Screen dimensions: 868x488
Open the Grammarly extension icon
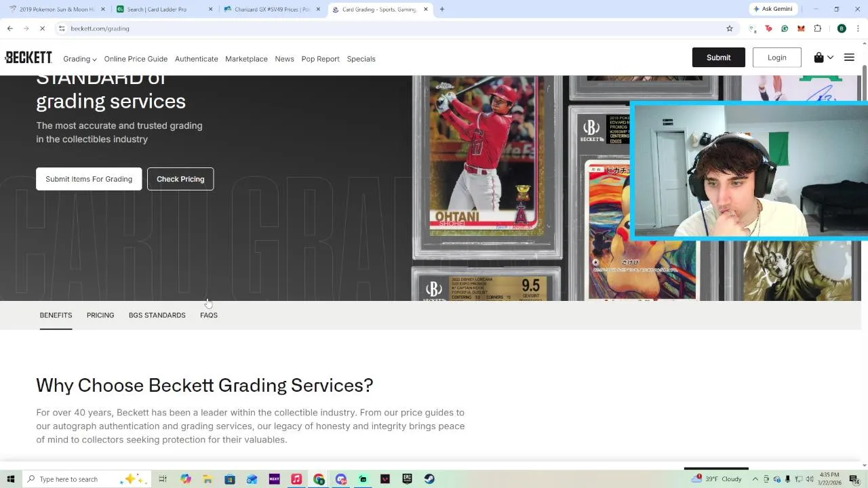[x=785, y=28]
